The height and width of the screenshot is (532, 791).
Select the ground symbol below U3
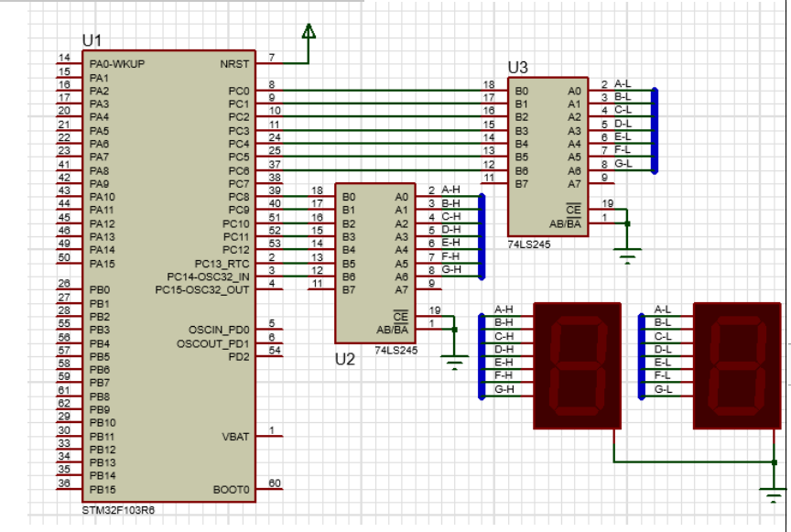tap(627, 255)
